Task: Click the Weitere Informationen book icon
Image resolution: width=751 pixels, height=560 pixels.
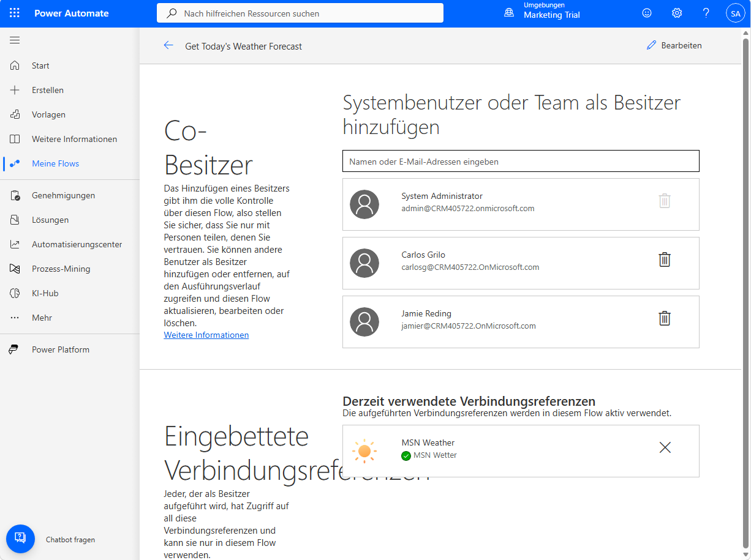Action: (x=15, y=139)
